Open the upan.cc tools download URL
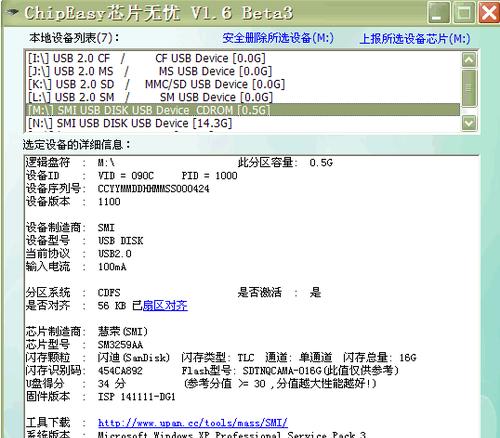Screen dimensions: 500x438 (193, 423)
